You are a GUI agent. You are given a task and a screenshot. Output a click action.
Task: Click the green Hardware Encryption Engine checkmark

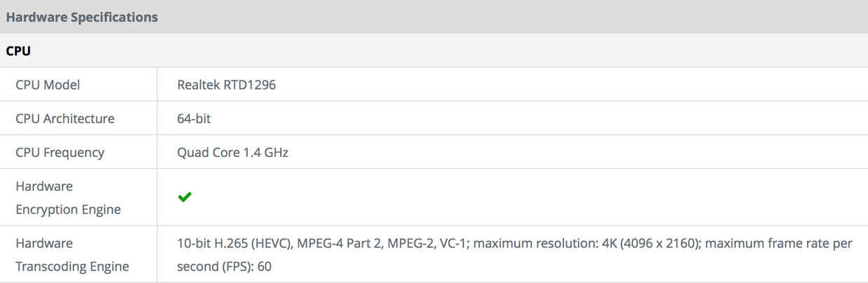pyautogui.click(x=185, y=198)
